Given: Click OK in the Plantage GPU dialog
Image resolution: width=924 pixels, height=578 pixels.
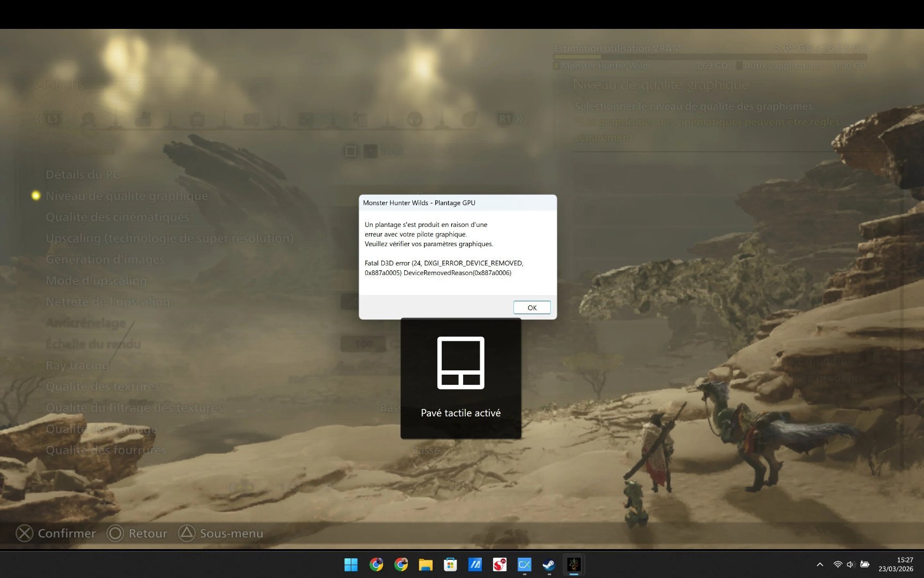Looking at the screenshot, I should coord(532,308).
